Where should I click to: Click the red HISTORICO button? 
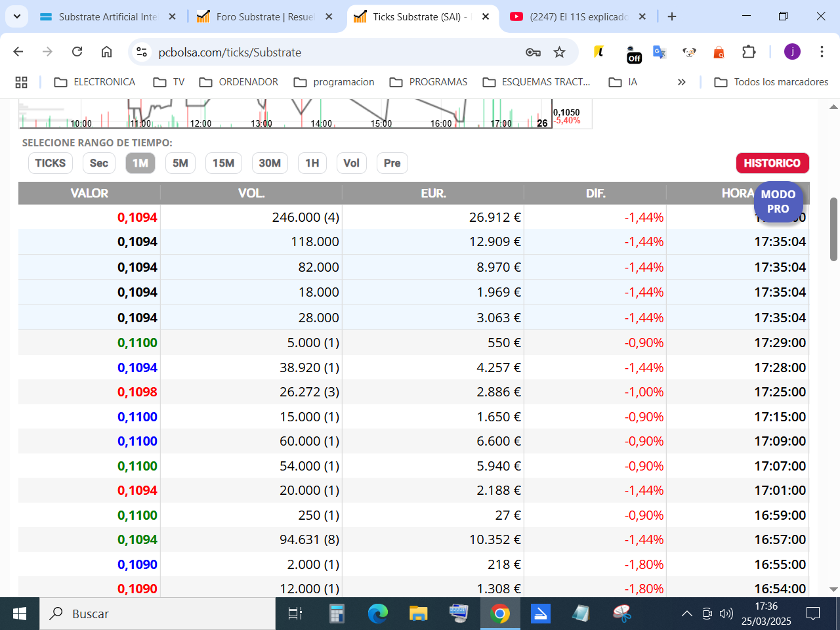pyautogui.click(x=772, y=163)
